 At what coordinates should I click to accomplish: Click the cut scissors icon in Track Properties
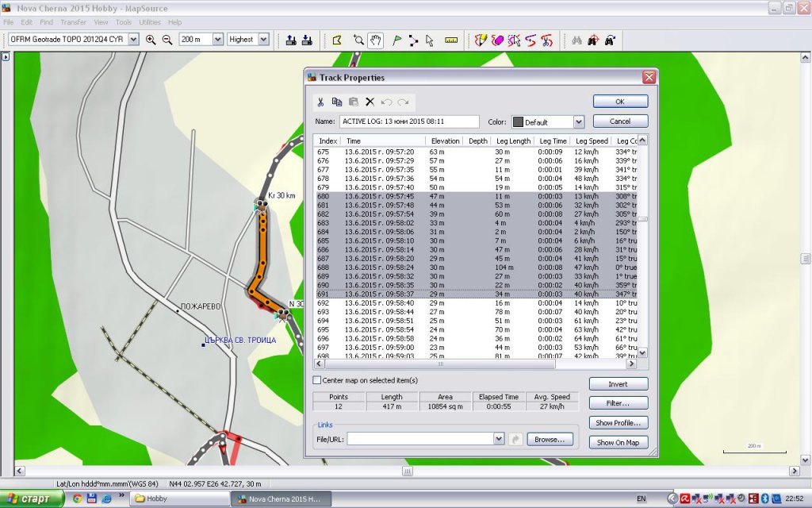pyautogui.click(x=320, y=102)
